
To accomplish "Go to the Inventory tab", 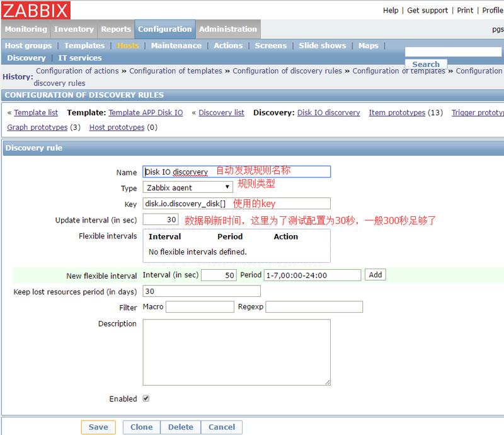I will tap(75, 29).
